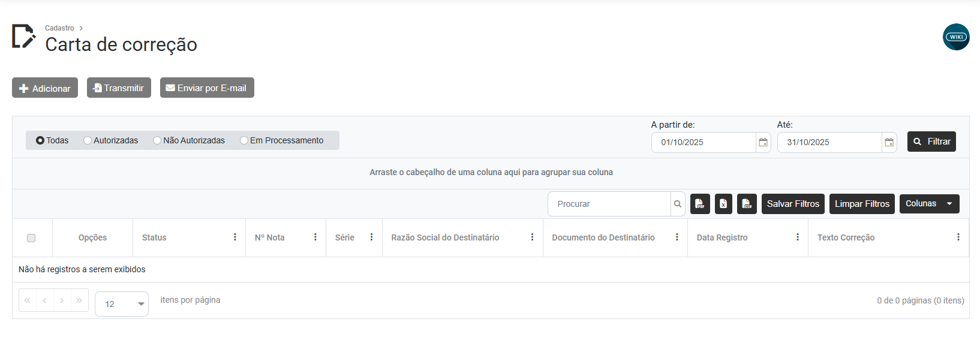The width and height of the screenshot is (980, 352).
Task: Sort by the Texto Correção column header
Action: (x=846, y=237)
